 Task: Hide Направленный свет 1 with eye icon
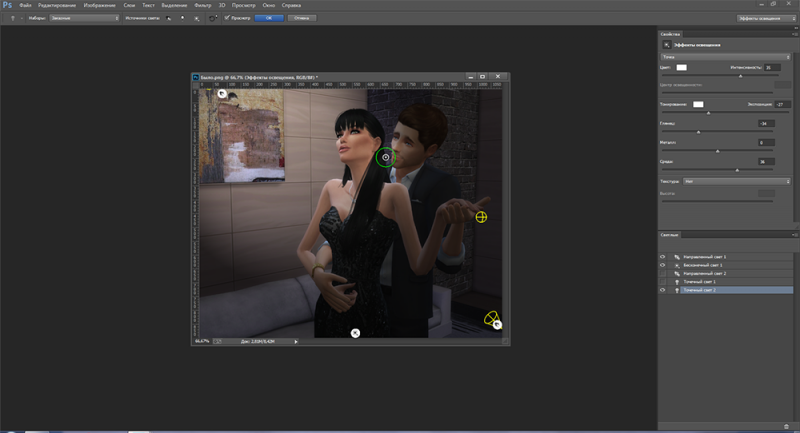(x=662, y=257)
